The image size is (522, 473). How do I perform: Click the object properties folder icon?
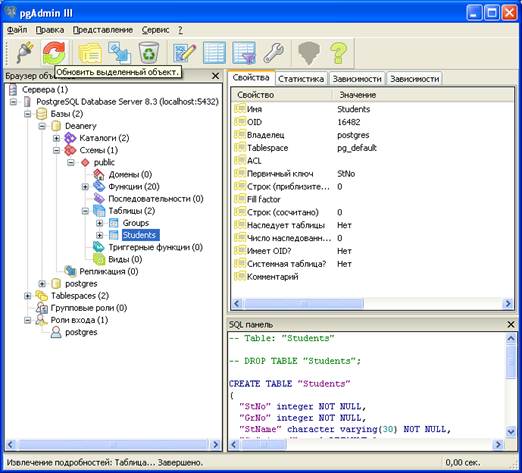pyautogui.click(x=90, y=53)
